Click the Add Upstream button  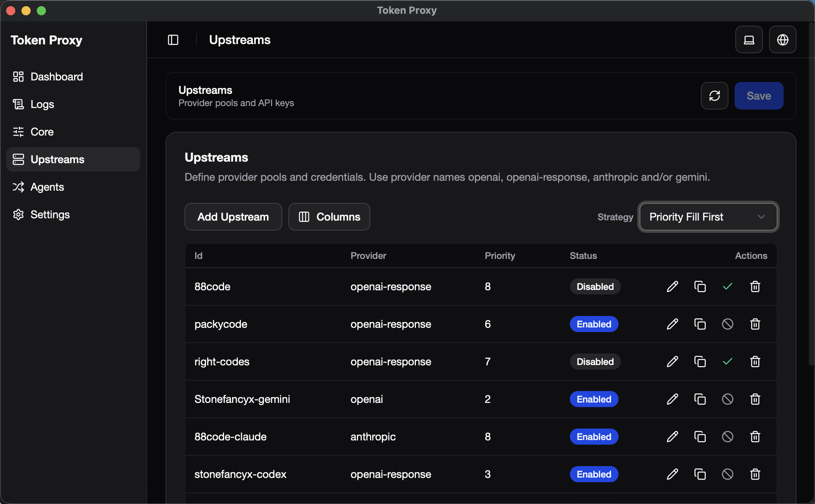[233, 217]
